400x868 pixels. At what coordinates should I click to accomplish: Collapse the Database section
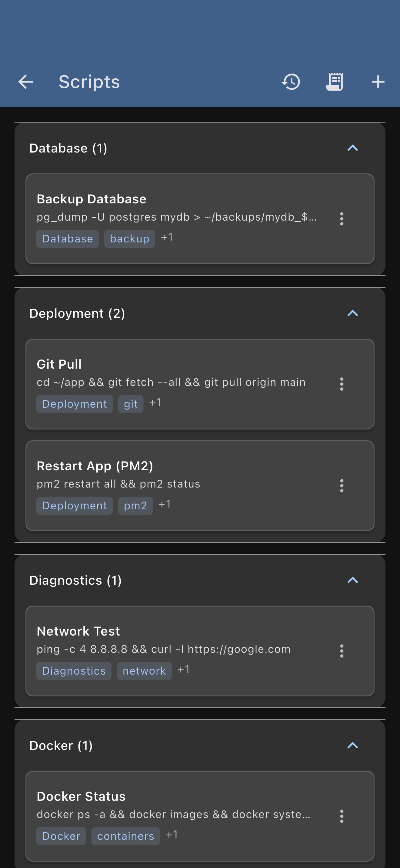(352, 148)
